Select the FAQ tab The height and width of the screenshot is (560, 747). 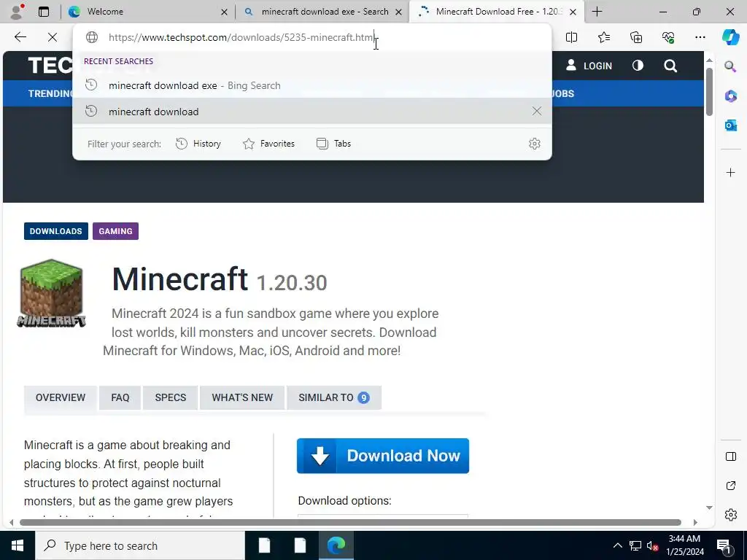[120, 397]
